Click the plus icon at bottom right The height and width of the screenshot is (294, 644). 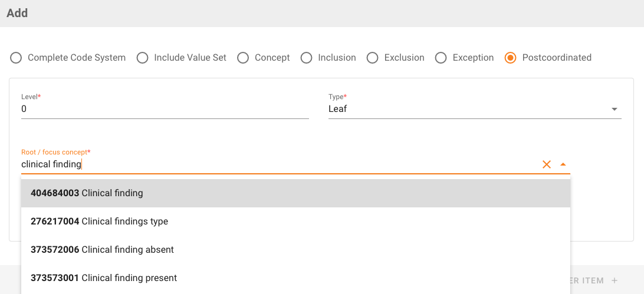tap(615, 280)
